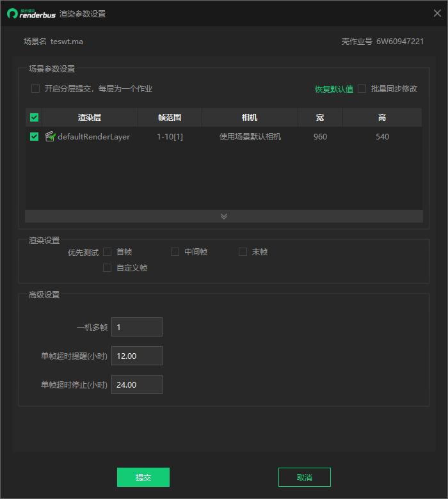Viewport: 448px width, 499px height.
Task: Click the clapperboard icon beside defaultRenderLayer
Action: [x=51, y=136]
